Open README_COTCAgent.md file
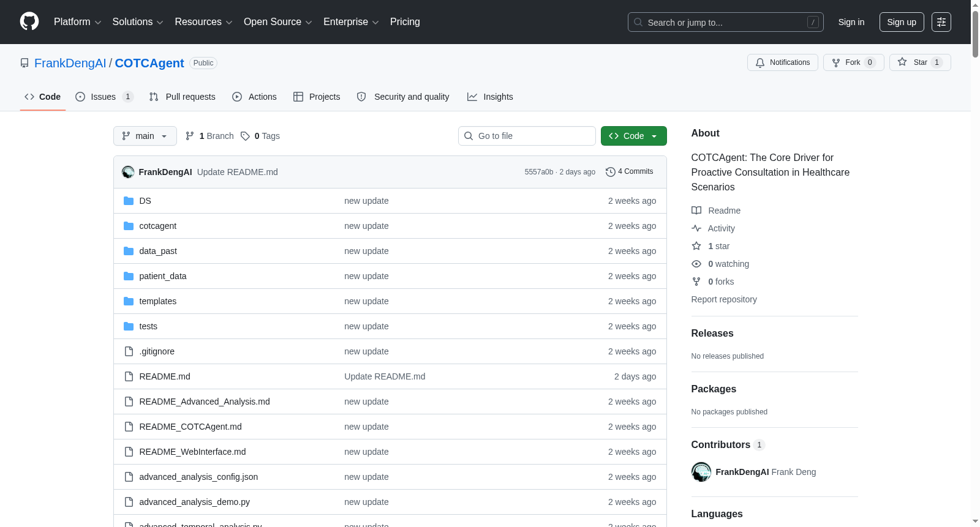This screenshot has width=980, height=527. coord(190,427)
